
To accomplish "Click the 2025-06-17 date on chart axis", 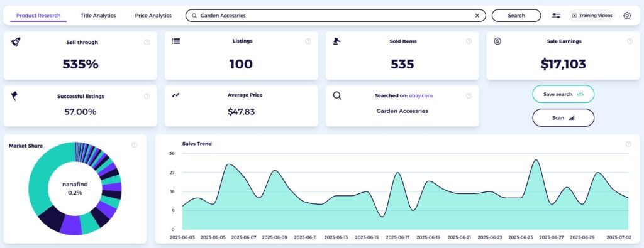I will pos(397,237).
